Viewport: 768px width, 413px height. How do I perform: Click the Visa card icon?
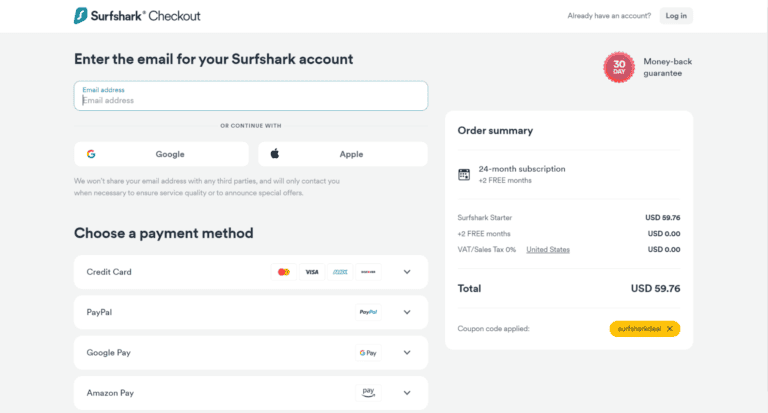pyautogui.click(x=312, y=272)
